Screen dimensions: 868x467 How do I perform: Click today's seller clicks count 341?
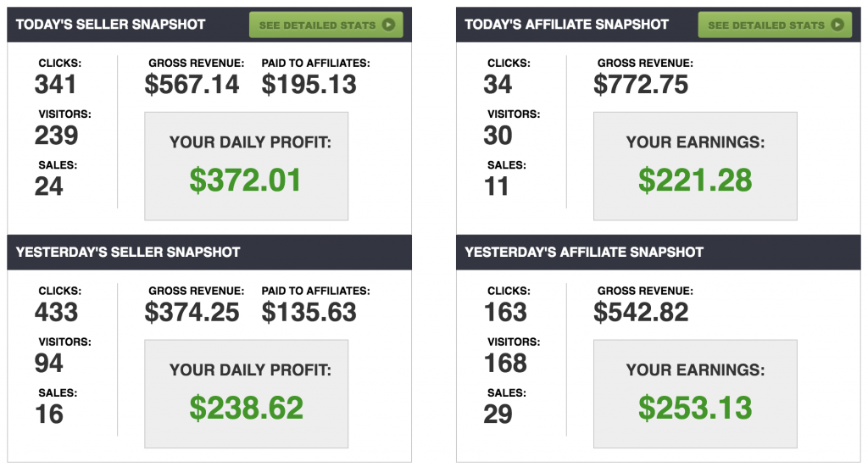(55, 85)
